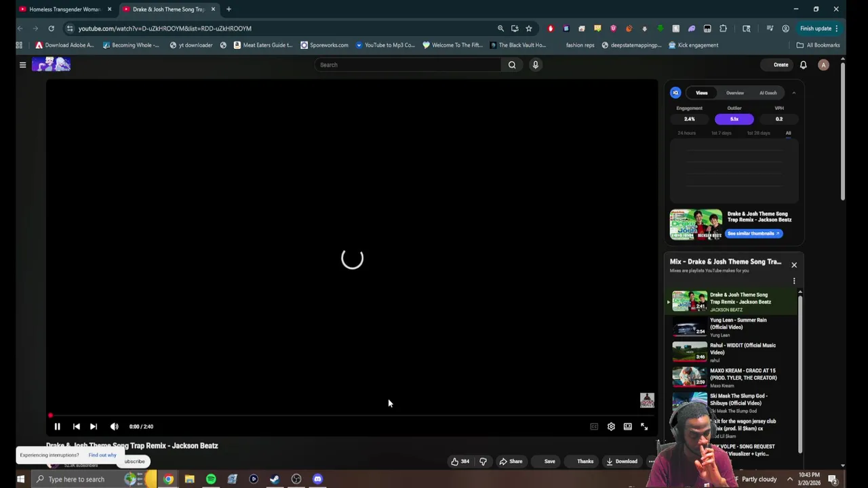Open the Sporeworks.com bookmark

coord(324,45)
